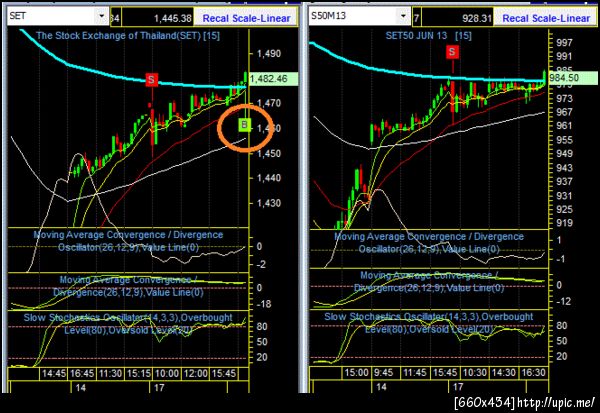
Task: Click the 961 price axis label
Action: [x=565, y=126]
